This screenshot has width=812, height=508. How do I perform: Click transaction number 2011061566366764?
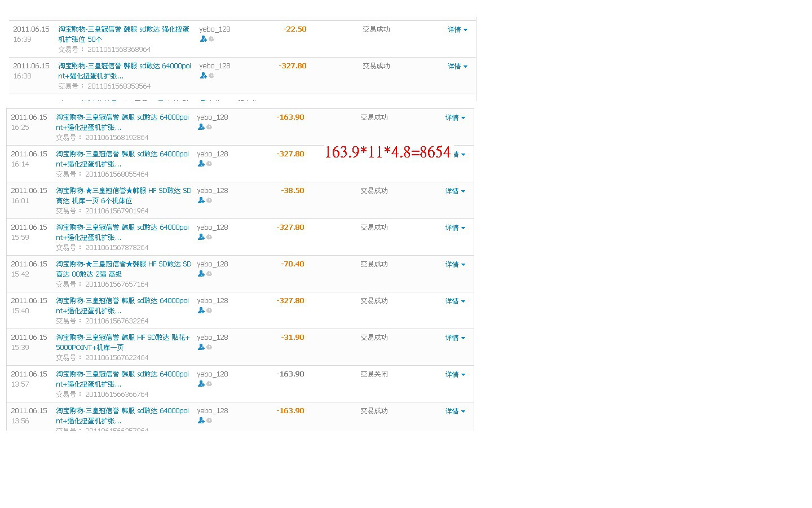click(x=117, y=395)
